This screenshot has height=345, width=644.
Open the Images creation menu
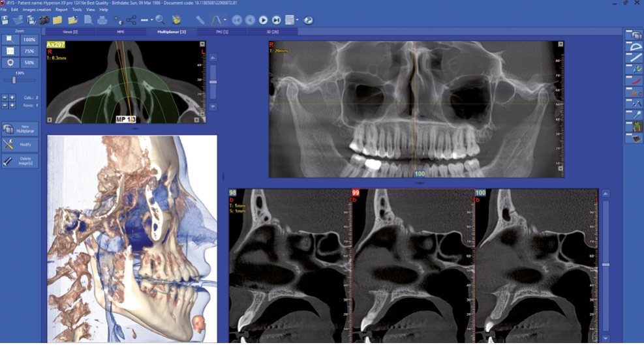point(37,9)
